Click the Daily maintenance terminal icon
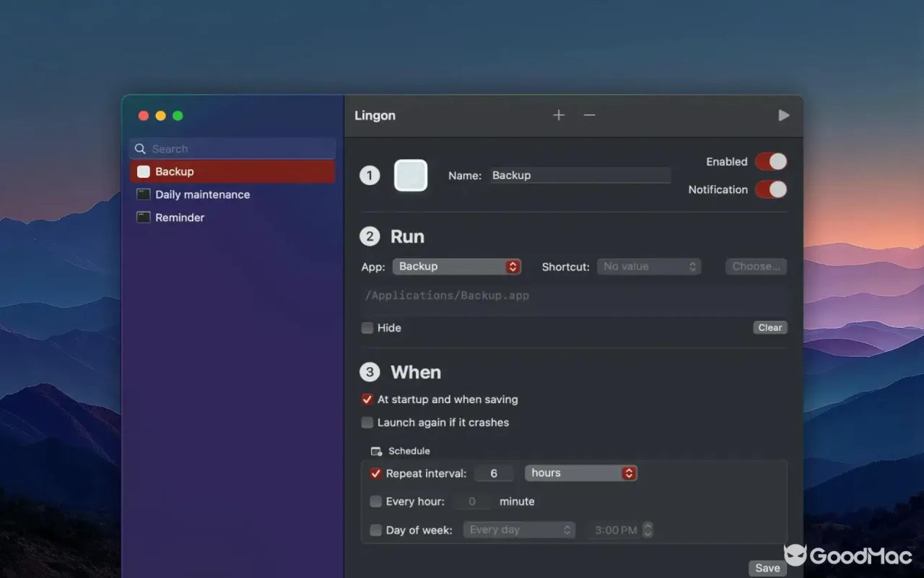 point(144,194)
